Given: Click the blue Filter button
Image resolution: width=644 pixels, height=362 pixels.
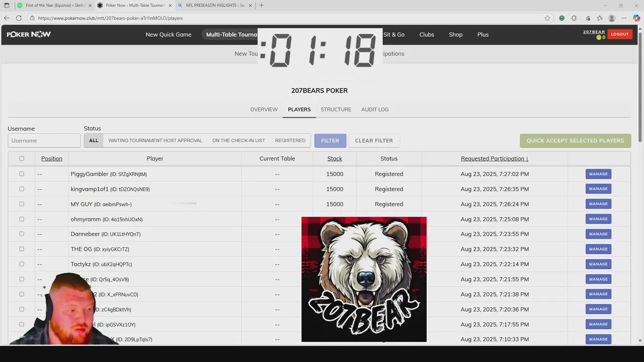Looking at the screenshot, I should pos(330,141).
